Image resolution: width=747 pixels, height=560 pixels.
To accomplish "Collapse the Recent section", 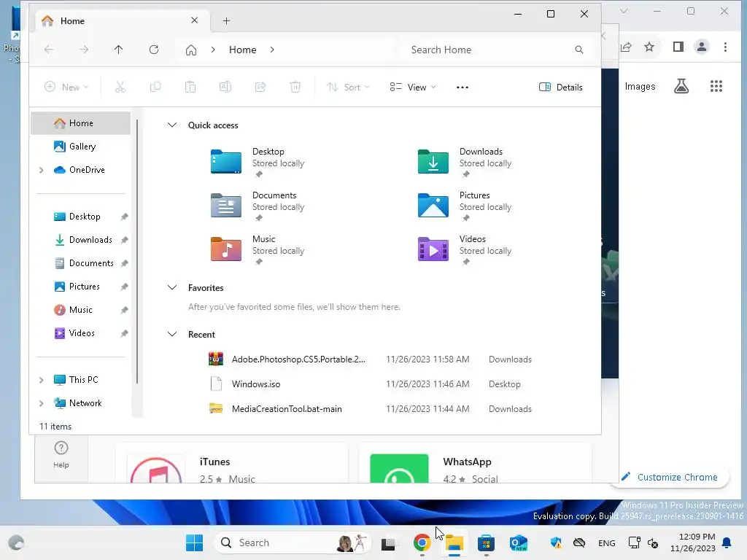I will point(172,334).
